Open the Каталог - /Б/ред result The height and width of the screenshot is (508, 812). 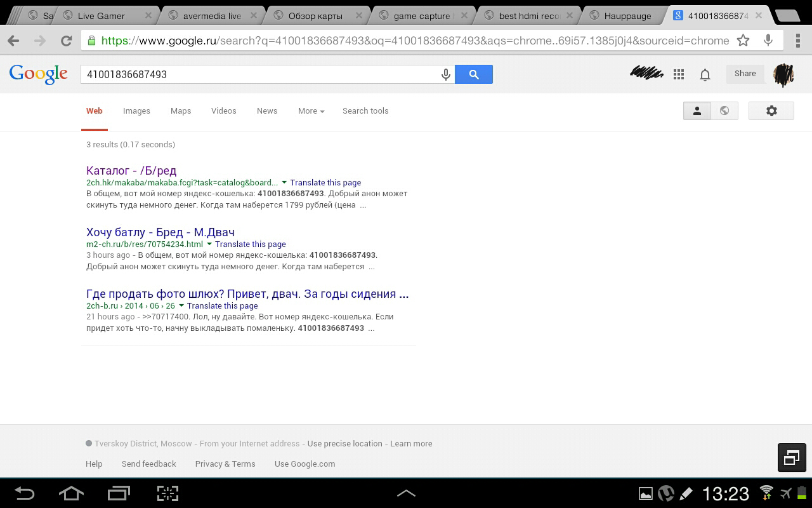(131, 171)
